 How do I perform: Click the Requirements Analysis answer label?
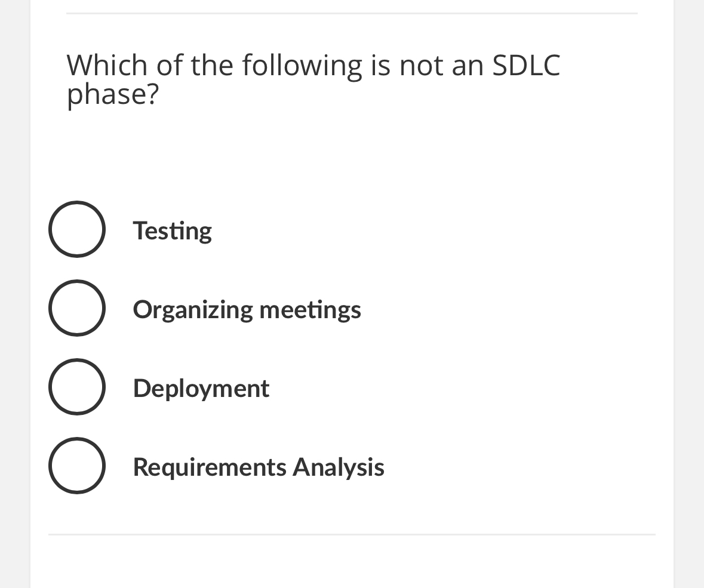(258, 467)
